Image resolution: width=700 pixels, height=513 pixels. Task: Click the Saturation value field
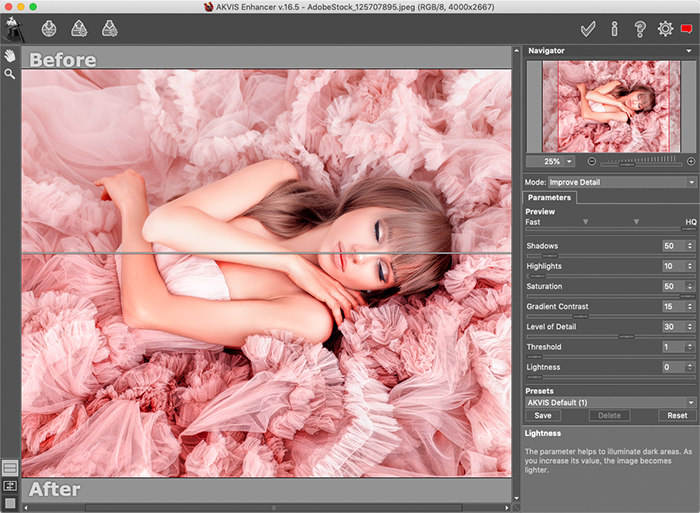coord(673,286)
